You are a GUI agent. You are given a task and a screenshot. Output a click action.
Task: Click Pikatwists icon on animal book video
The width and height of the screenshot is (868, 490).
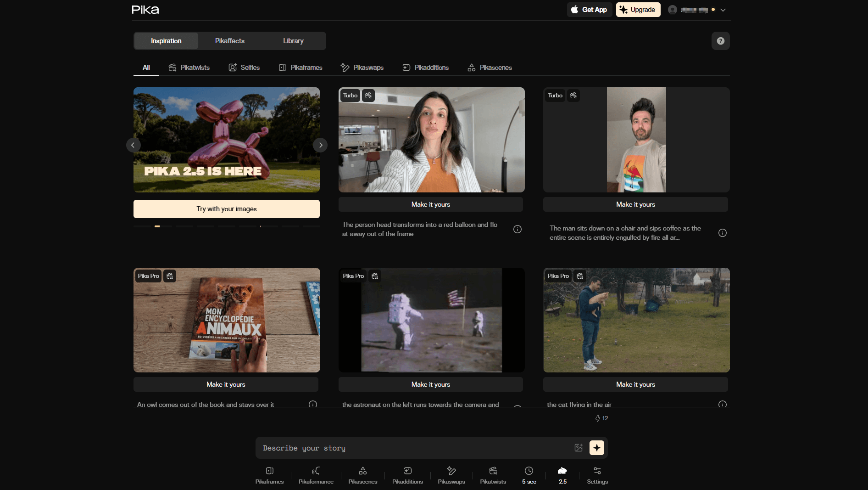[170, 276]
